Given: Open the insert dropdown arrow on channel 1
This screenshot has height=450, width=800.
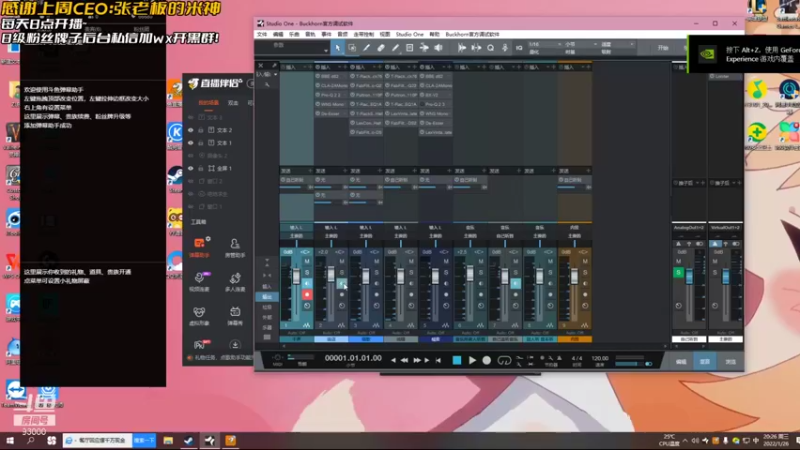Looking at the screenshot, I should (305, 67).
